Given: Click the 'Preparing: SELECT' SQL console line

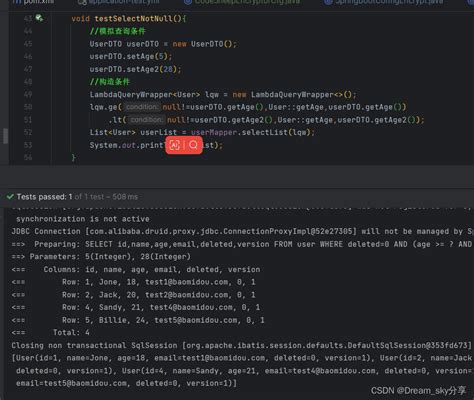Looking at the screenshot, I should [x=243, y=244].
